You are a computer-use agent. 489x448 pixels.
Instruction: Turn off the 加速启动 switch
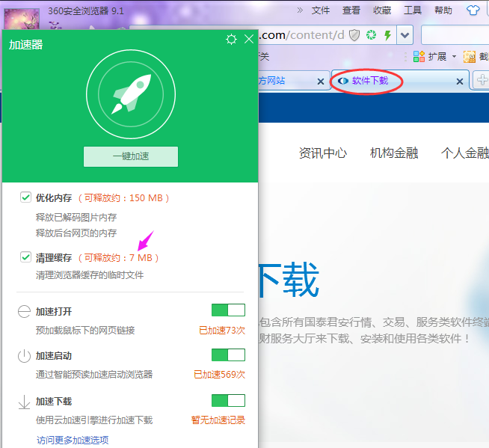pyautogui.click(x=228, y=355)
